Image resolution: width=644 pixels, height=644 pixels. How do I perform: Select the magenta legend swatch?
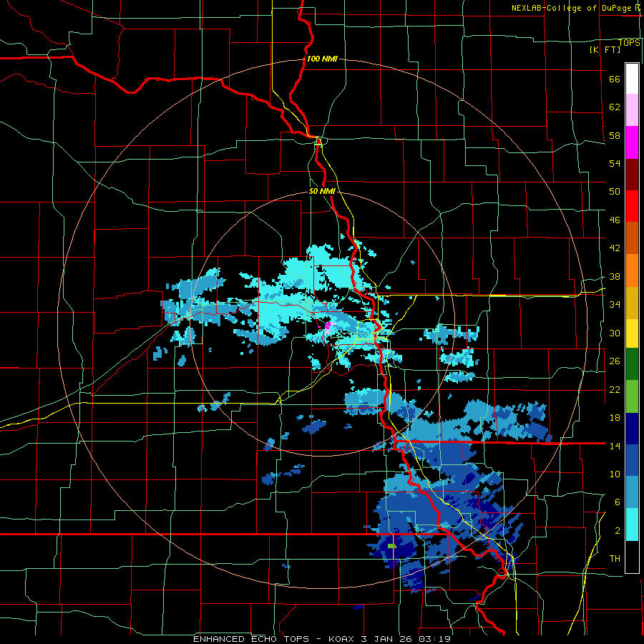(x=632, y=142)
